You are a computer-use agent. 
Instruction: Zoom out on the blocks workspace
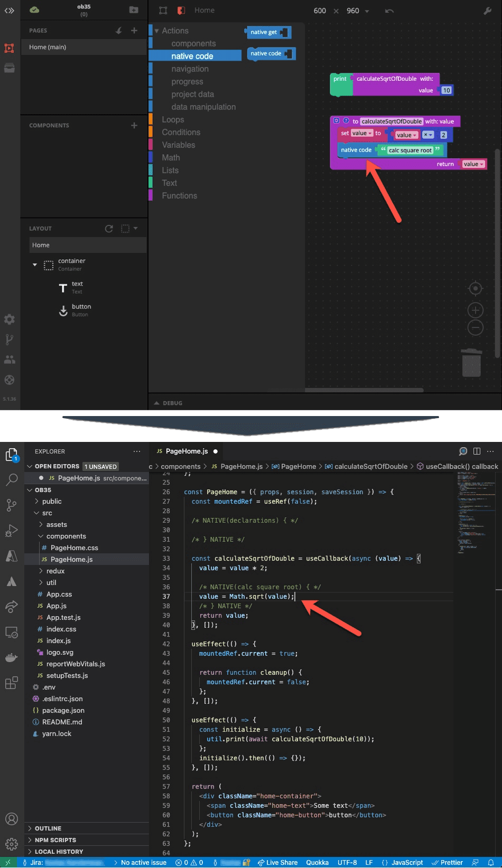[x=476, y=328]
